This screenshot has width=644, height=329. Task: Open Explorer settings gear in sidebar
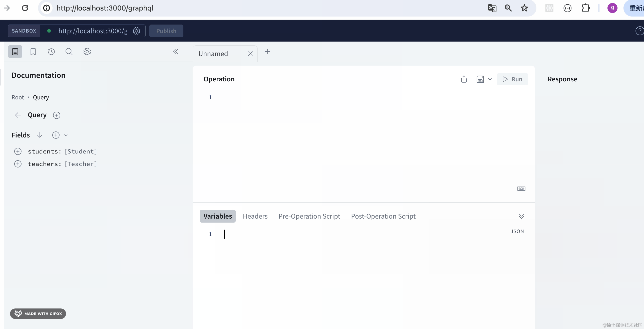pos(87,52)
